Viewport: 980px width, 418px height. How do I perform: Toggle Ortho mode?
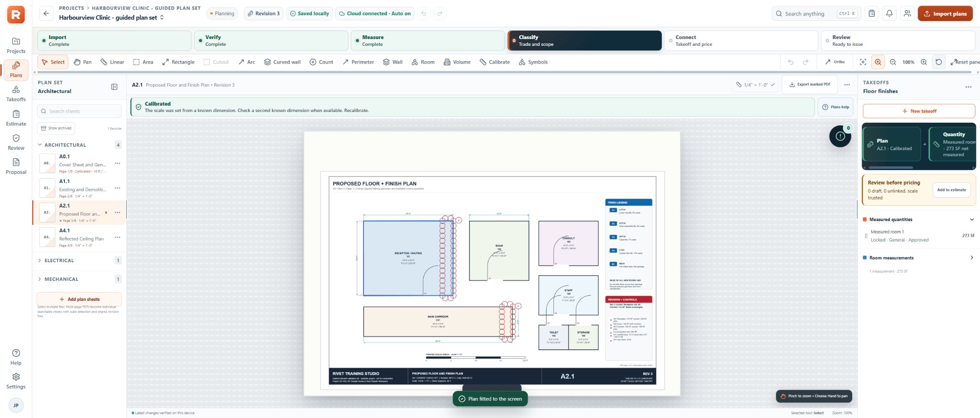(x=834, y=62)
